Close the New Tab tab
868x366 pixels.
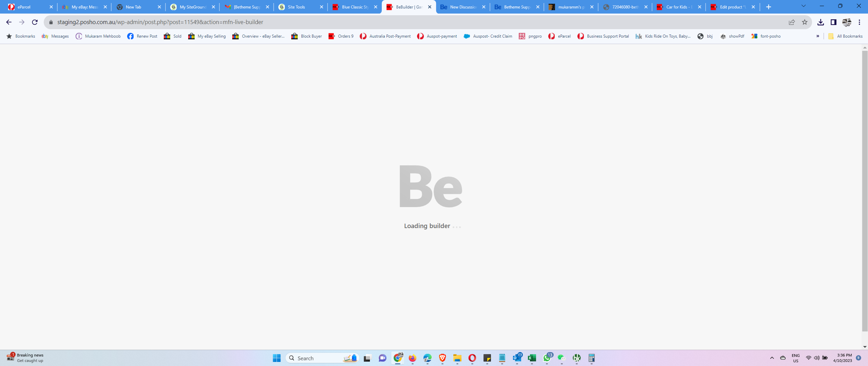(159, 7)
